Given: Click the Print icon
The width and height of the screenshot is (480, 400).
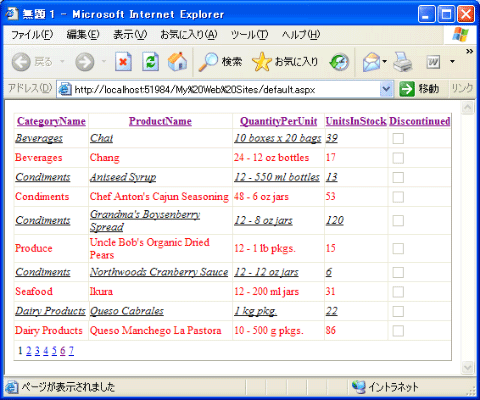Looking at the screenshot, I should pyautogui.click(x=402, y=62).
